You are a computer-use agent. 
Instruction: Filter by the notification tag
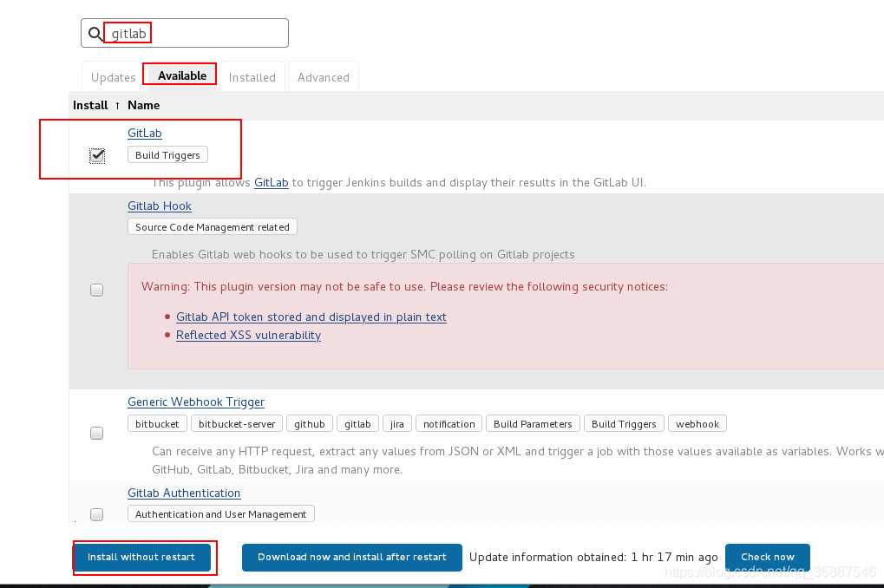point(449,424)
